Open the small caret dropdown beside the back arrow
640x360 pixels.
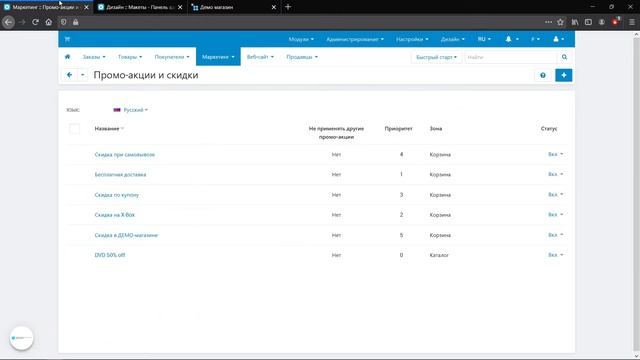[x=82, y=75]
